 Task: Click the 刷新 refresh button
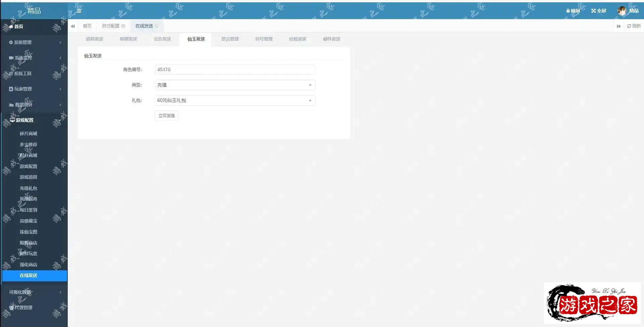click(634, 26)
